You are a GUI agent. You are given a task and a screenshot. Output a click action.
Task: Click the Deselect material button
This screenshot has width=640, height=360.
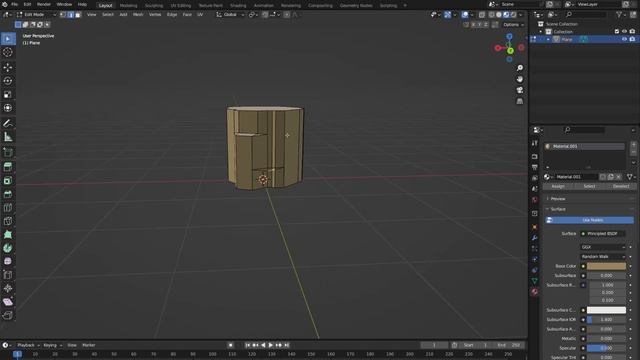pyautogui.click(x=620, y=186)
